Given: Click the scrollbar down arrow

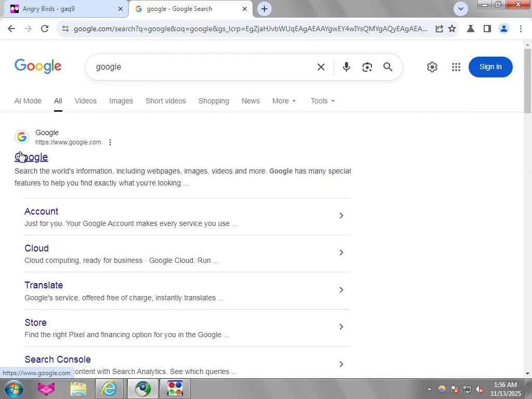Looking at the screenshot, I should (528, 374).
